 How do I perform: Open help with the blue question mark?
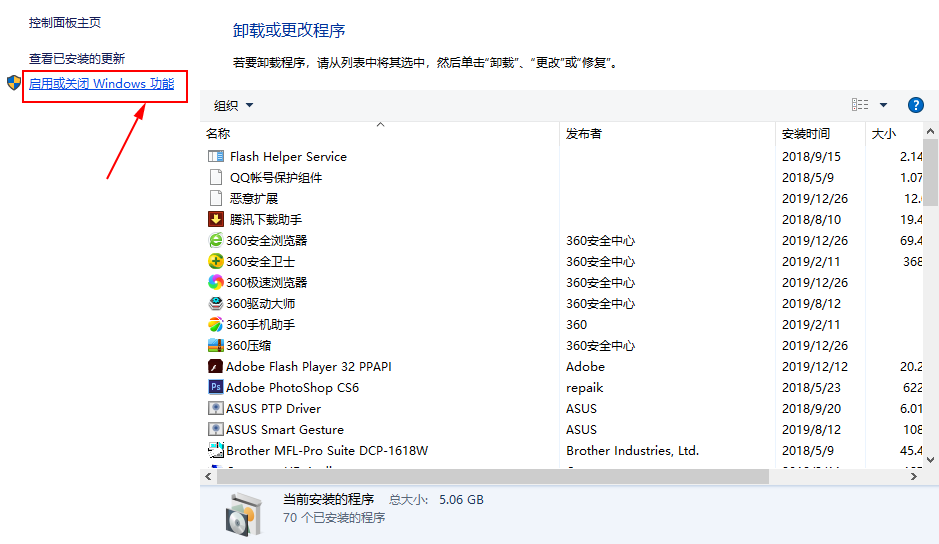916,105
